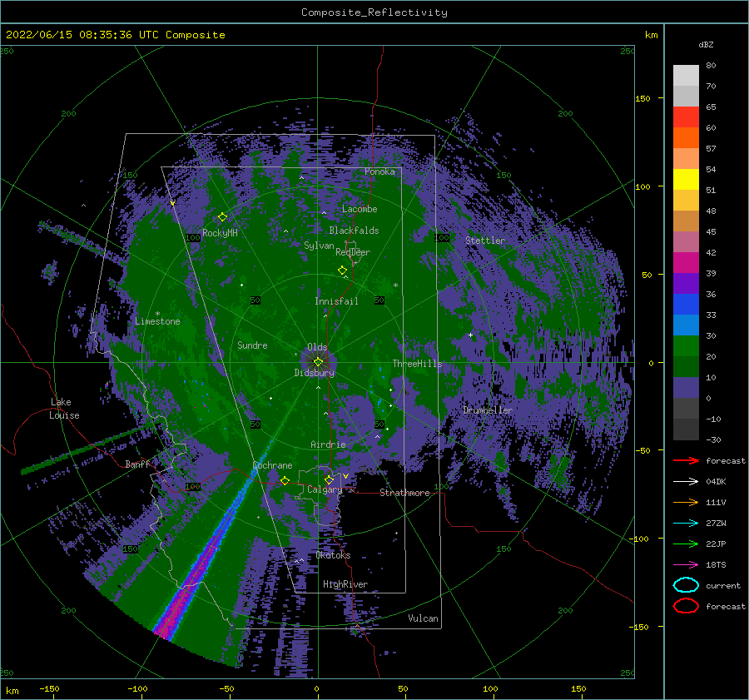The height and width of the screenshot is (700, 749).
Task: Click the cyan current ellipse icon
Action: pos(686,585)
